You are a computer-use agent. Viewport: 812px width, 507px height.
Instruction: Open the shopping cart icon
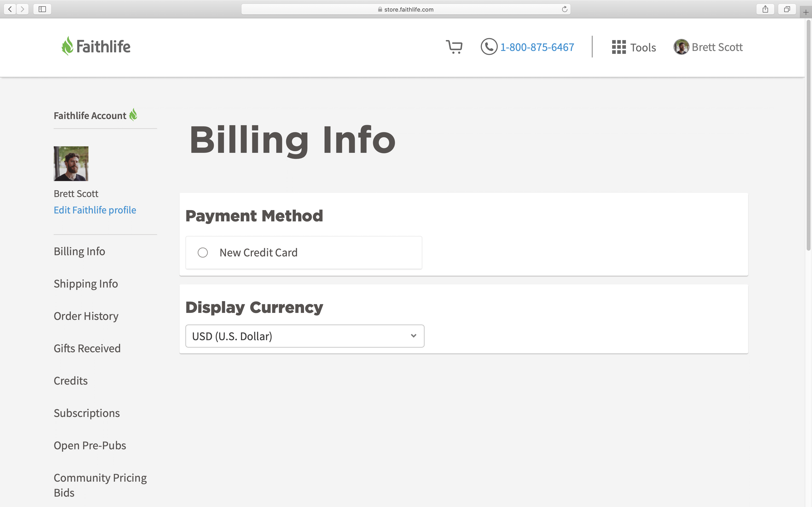coord(454,47)
